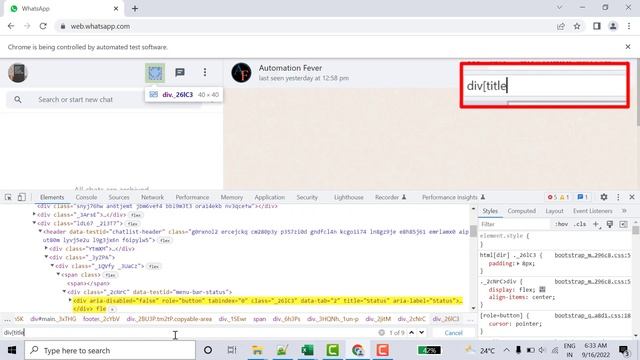Open WhatsApp Status icon
The image size is (640, 360).
(155, 73)
